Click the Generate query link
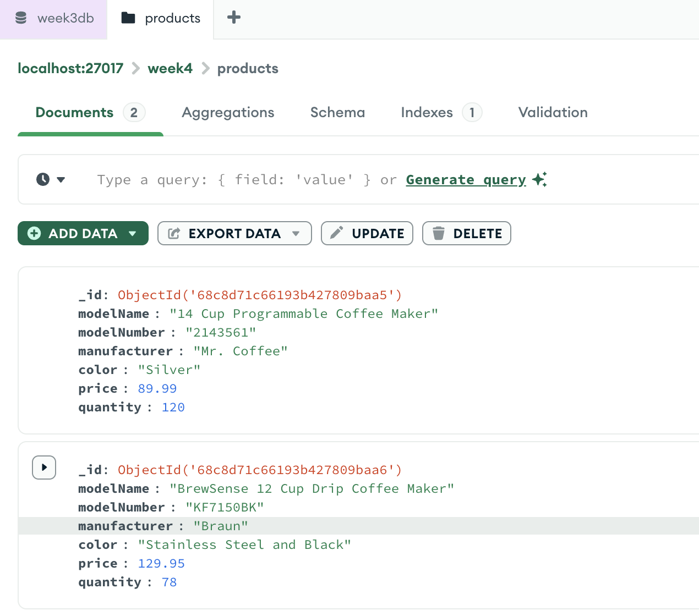This screenshot has height=616, width=699. [466, 180]
